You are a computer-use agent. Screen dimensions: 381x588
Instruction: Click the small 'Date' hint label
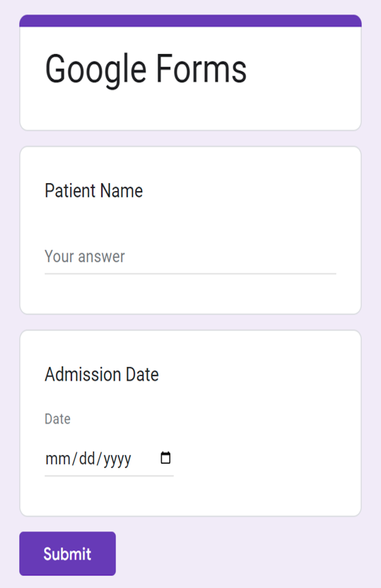click(57, 419)
